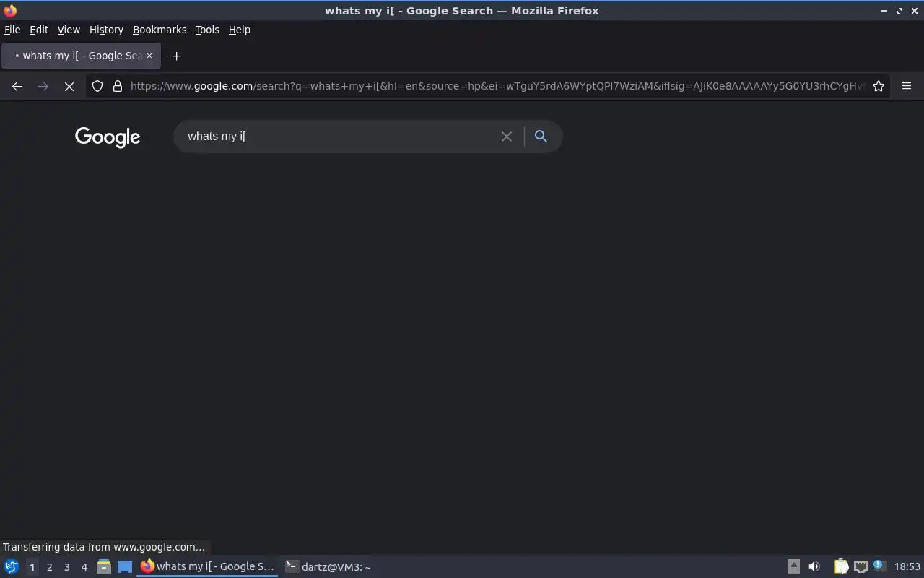Image resolution: width=924 pixels, height=578 pixels.
Task: Open dartz@VM3 terminal from taskbar
Action: coord(328,566)
